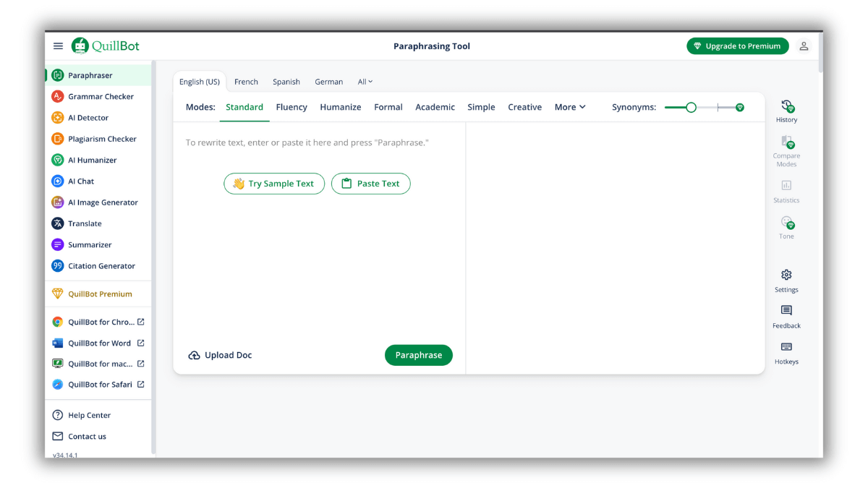The height and width of the screenshot is (488, 868).
Task: Switch to the English (US) language tab
Action: [200, 82]
